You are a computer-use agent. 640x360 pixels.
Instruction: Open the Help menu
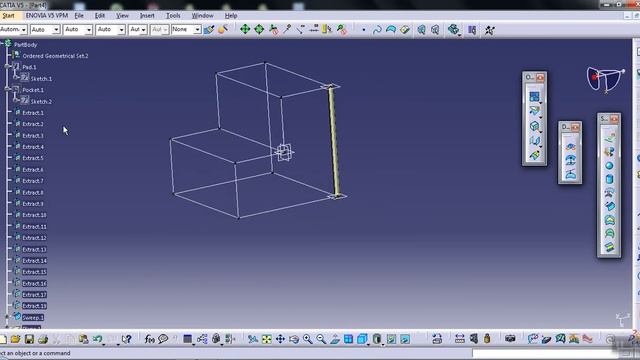click(x=231, y=16)
